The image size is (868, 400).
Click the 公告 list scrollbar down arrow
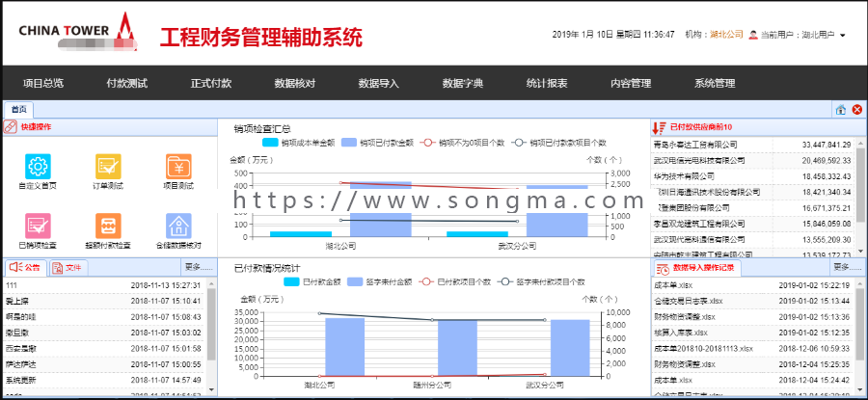tap(211, 389)
